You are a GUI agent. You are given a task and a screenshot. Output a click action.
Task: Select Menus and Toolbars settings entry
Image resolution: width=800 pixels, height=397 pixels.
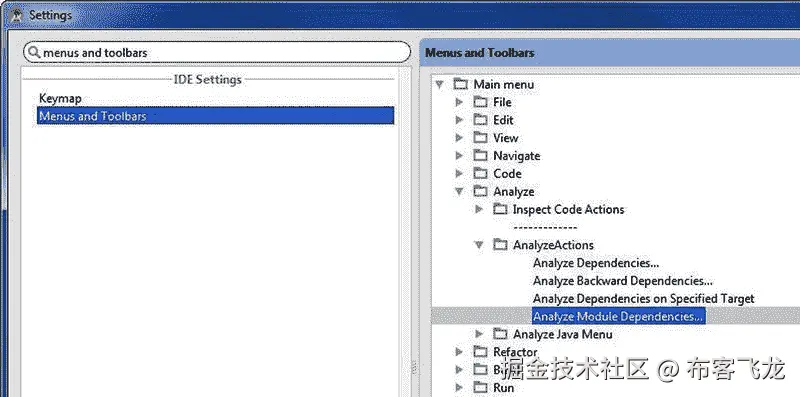[x=215, y=116]
